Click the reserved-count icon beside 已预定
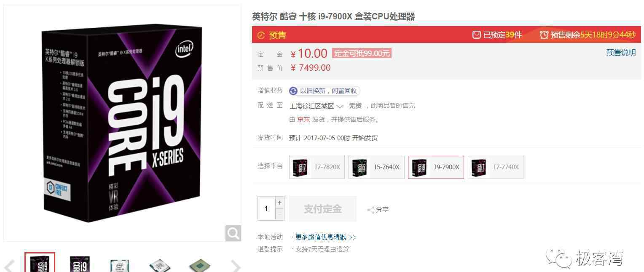This screenshot has width=644, height=272. click(x=477, y=35)
